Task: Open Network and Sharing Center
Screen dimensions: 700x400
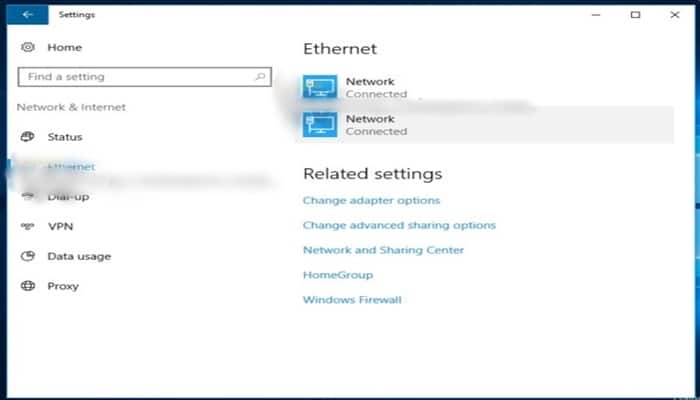Action: click(383, 250)
